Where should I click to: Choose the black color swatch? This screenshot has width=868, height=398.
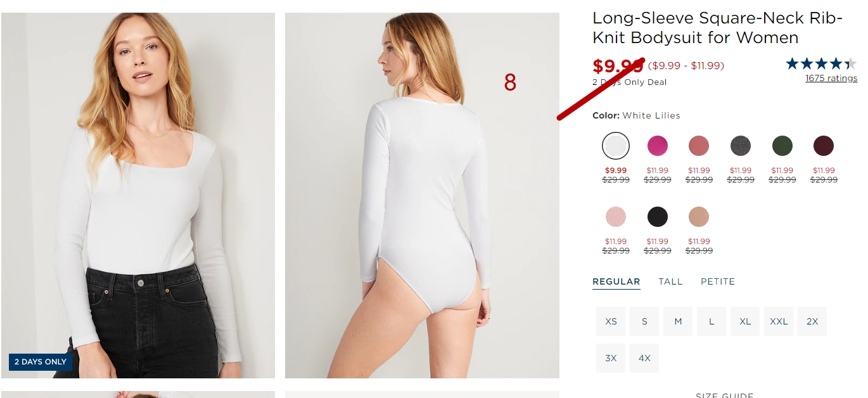657,217
